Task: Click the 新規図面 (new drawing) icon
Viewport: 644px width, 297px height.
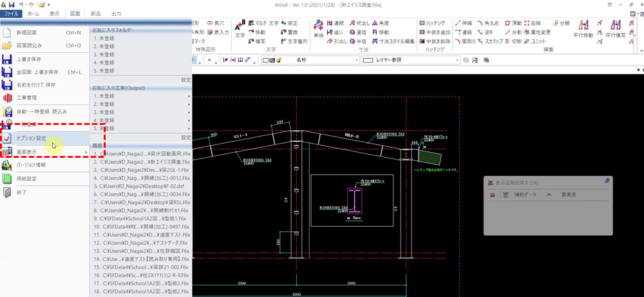Action: [7, 32]
